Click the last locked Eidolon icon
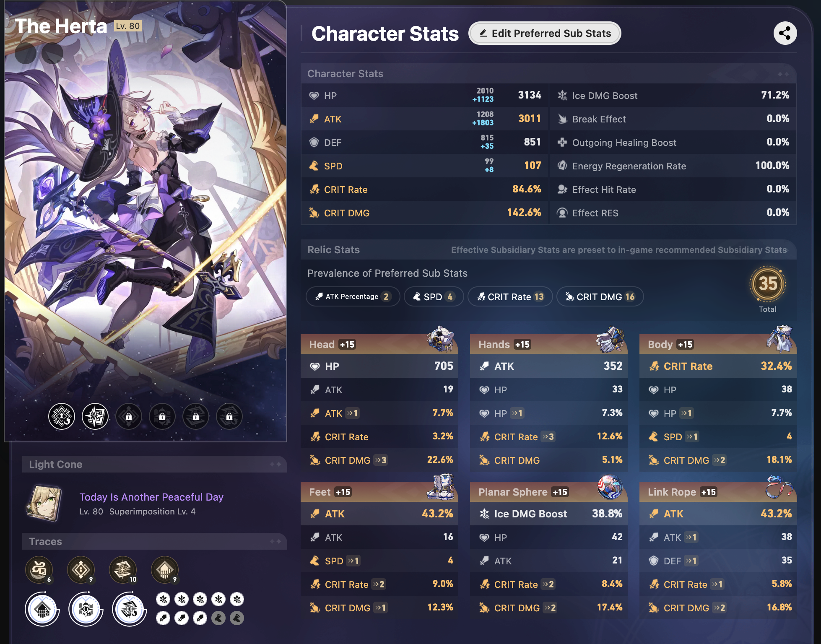 [x=229, y=416]
